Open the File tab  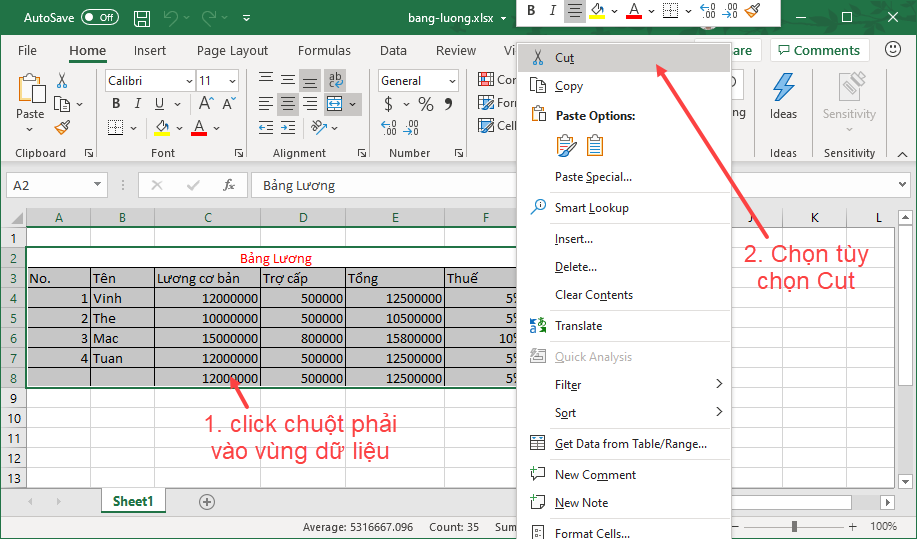pyautogui.click(x=27, y=51)
